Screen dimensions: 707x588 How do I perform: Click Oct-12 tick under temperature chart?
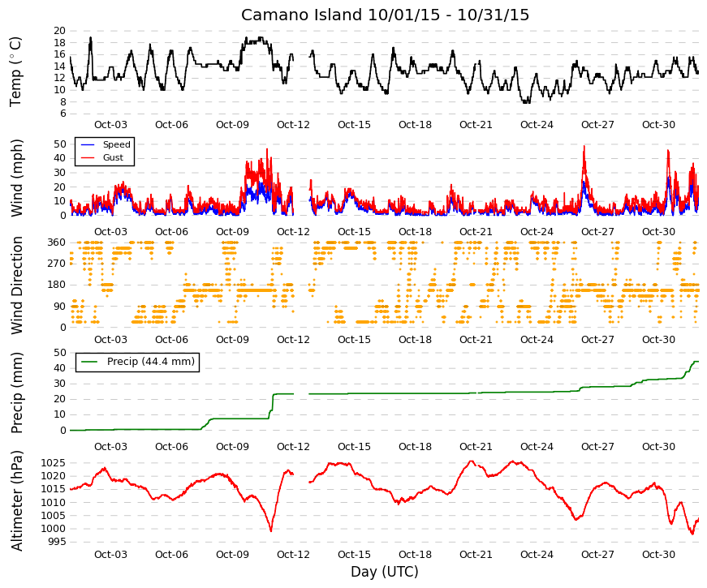293,125
